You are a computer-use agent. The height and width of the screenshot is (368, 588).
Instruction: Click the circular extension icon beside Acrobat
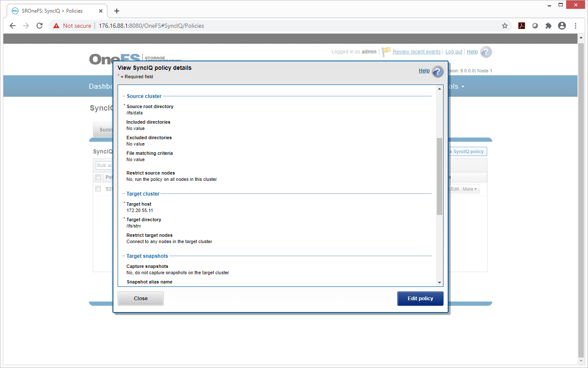pyautogui.click(x=535, y=26)
